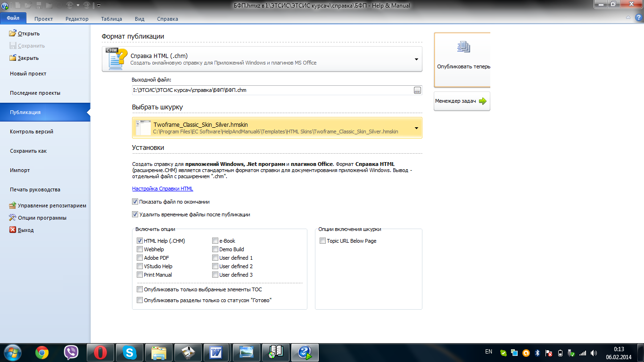Open Опции программы settings
The image size is (644, 362).
38,218
